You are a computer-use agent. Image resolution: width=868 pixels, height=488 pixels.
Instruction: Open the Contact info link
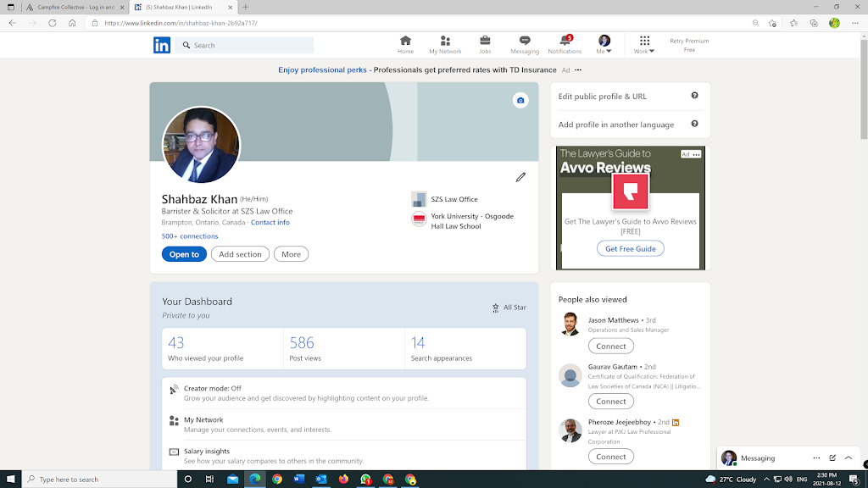[270, 223]
